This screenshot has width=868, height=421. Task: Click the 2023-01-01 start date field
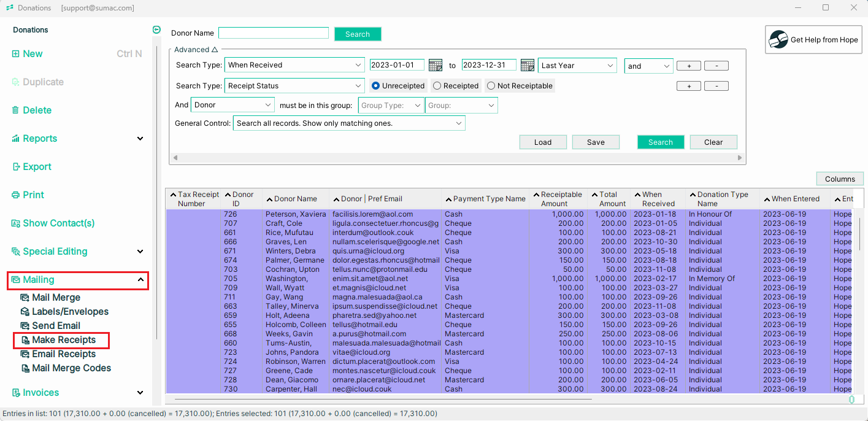coord(397,65)
